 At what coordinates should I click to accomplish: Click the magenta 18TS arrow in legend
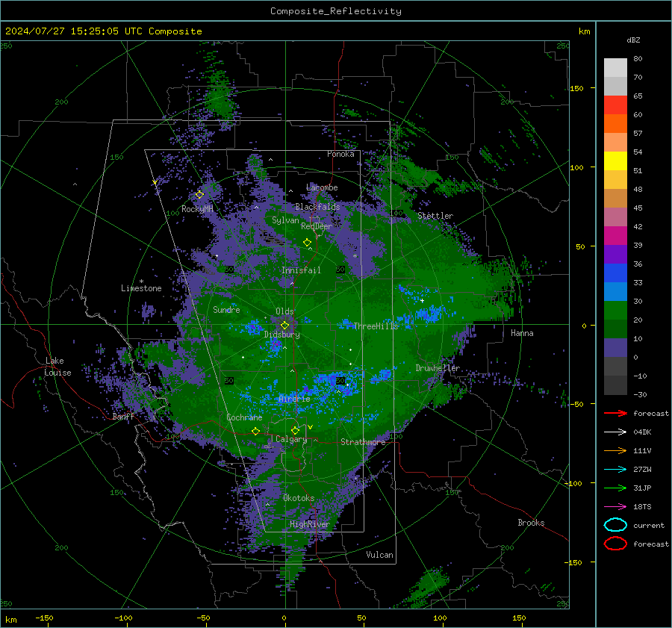tap(615, 506)
